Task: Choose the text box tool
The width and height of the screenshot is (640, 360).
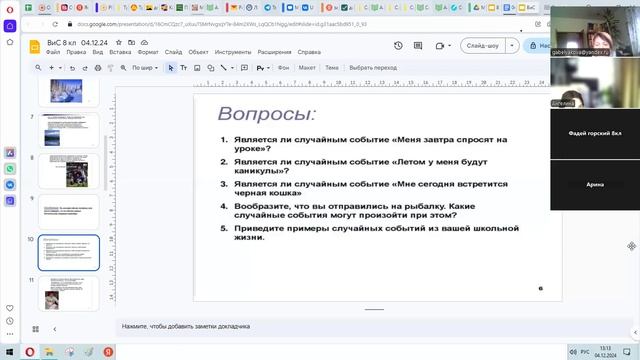Action: [x=184, y=68]
